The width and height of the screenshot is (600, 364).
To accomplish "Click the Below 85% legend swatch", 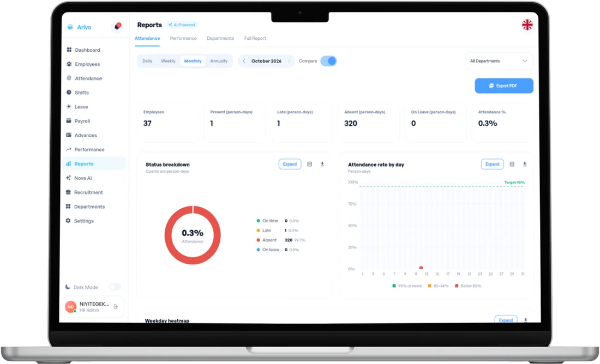I will coord(457,286).
